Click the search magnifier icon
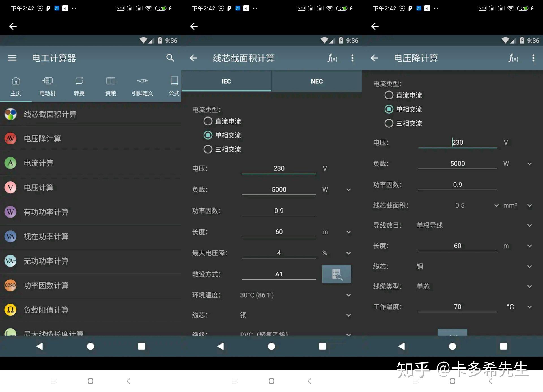 pyautogui.click(x=170, y=58)
